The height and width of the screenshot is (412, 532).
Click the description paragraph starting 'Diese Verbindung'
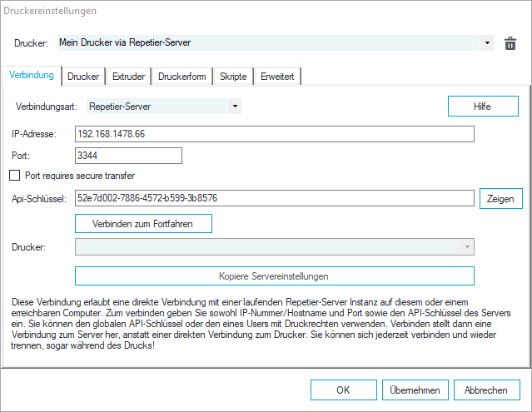click(x=261, y=324)
